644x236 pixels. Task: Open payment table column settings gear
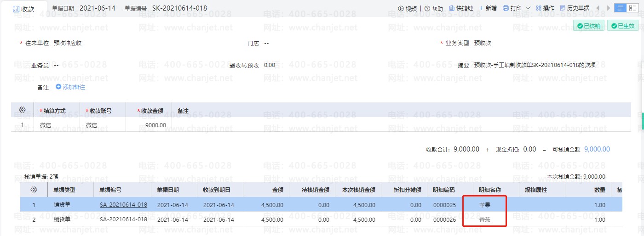pos(22,110)
